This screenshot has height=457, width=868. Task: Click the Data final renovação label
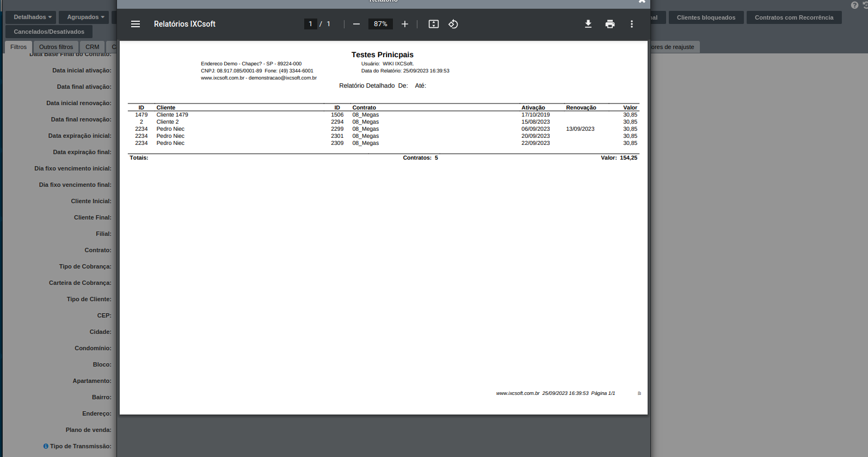(81, 119)
